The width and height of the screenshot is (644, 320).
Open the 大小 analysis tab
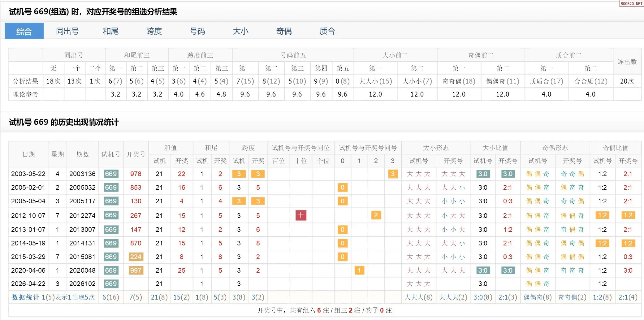(240, 31)
